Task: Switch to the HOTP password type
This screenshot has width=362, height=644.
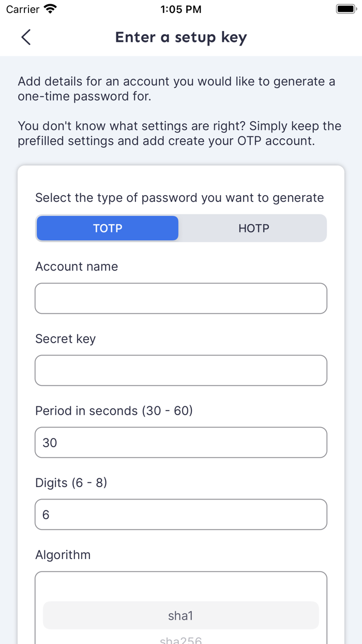Action: pos(253,228)
